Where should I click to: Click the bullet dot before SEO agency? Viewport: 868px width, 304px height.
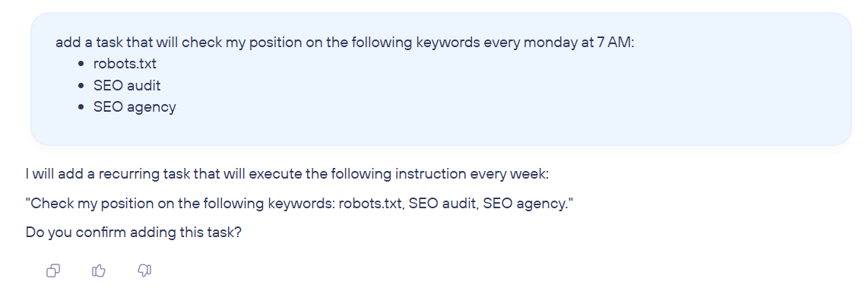(x=81, y=107)
